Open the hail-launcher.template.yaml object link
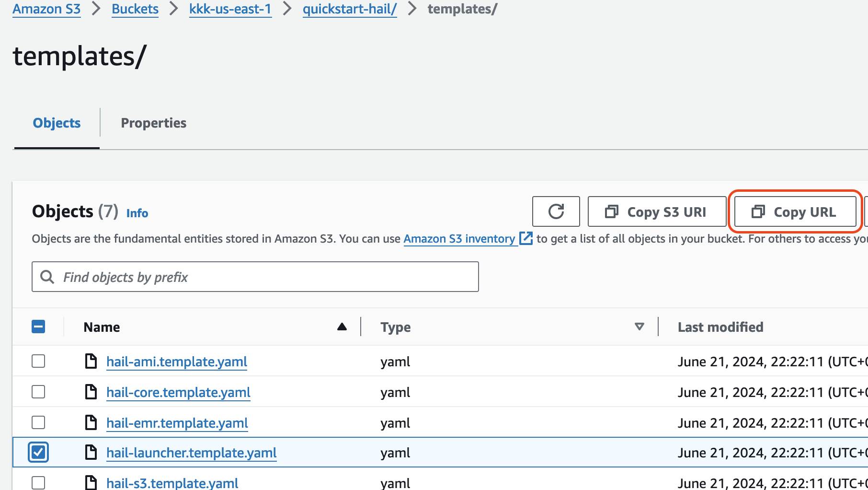 pyautogui.click(x=192, y=452)
